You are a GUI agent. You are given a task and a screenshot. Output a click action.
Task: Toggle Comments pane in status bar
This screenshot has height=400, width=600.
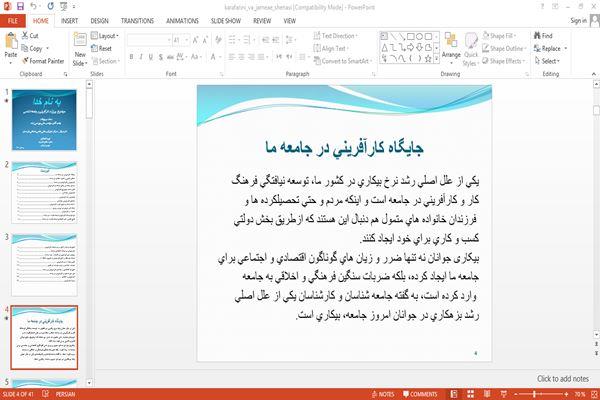[x=420, y=394]
